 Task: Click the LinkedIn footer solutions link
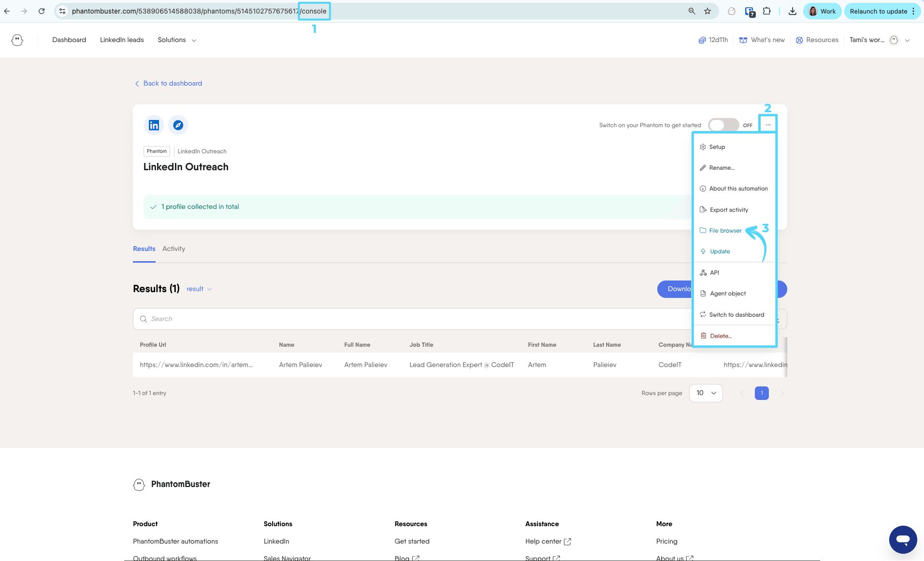276,542
